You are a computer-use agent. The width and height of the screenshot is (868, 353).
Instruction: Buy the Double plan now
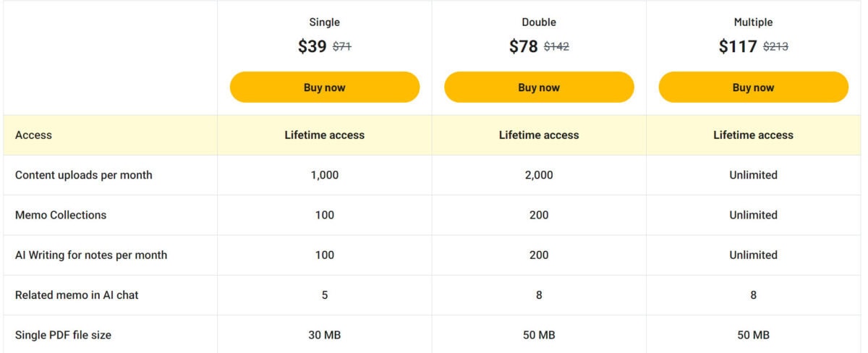[x=539, y=88]
